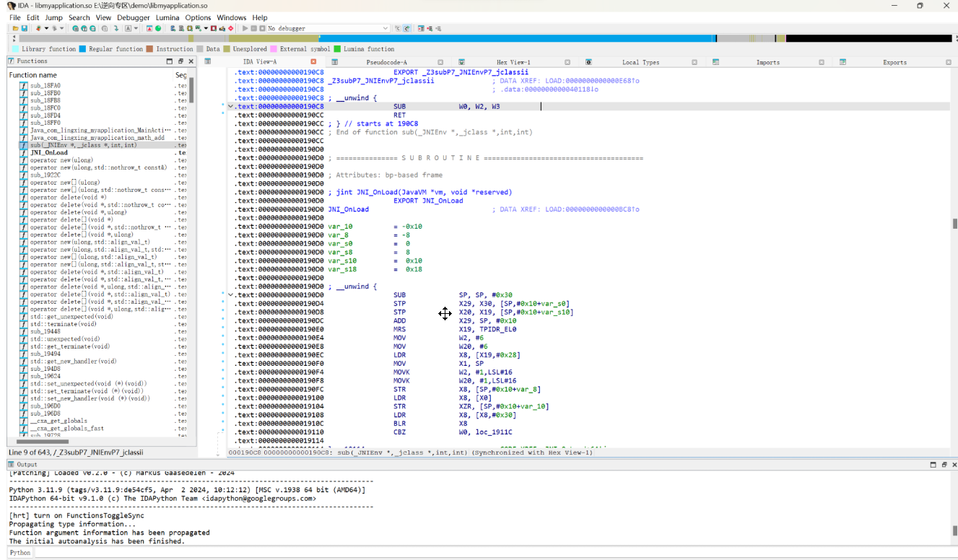Close the Functions panel
Viewport: 958px width, 560px height.
pyautogui.click(x=191, y=61)
